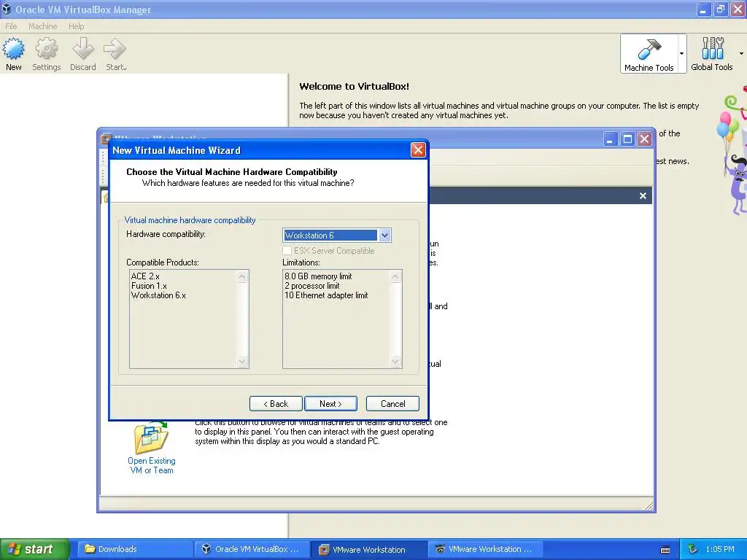Viewport: 747px width, 560px height.
Task: Click the VirtualBox title bar app icon
Action: (x=6, y=9)
